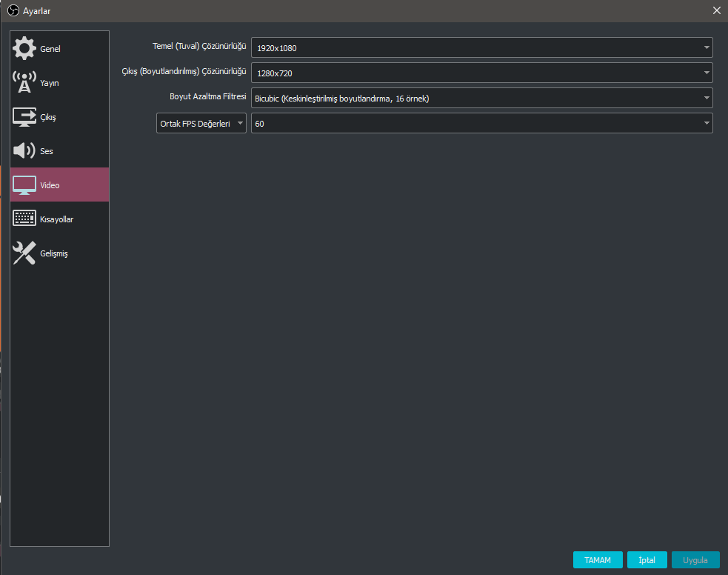The width and height of the screenshot is (728, 575).
Task: Go to the Çıkış settings tab
Action: [x=59, y=116]
